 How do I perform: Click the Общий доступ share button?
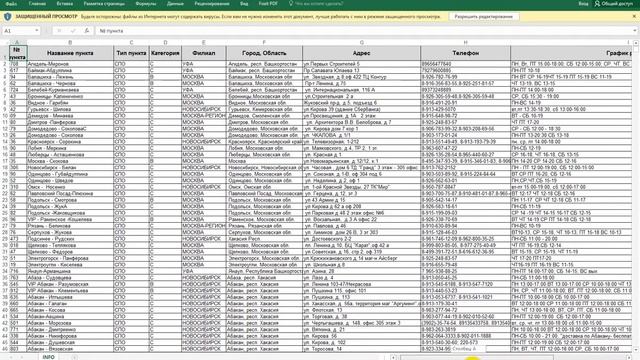(613, 4)
